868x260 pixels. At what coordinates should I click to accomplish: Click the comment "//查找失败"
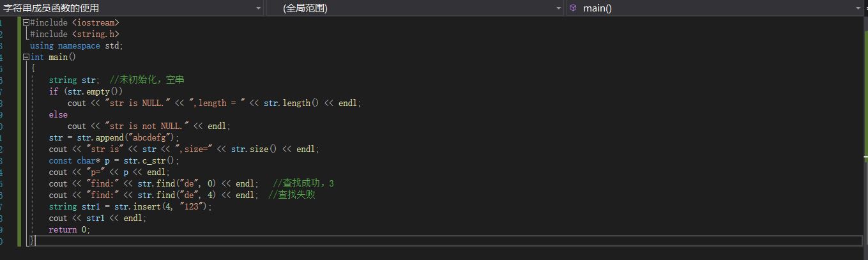coord(291,195)
